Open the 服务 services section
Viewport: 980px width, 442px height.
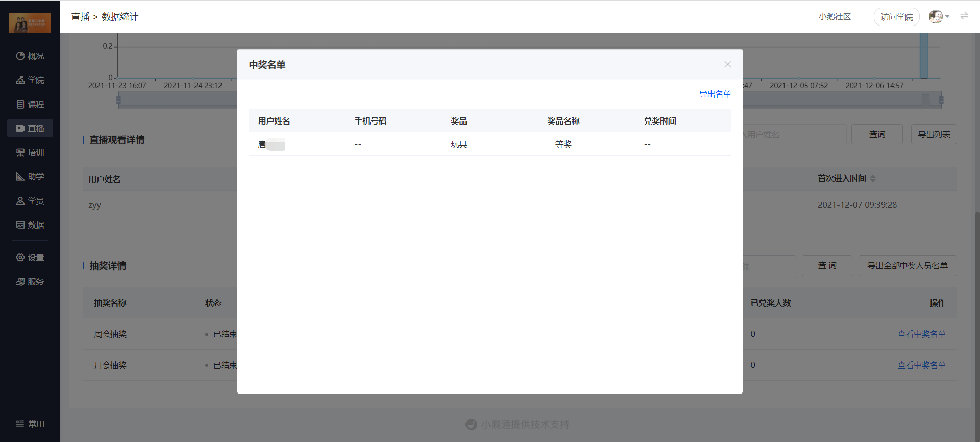tap(30, 281)
